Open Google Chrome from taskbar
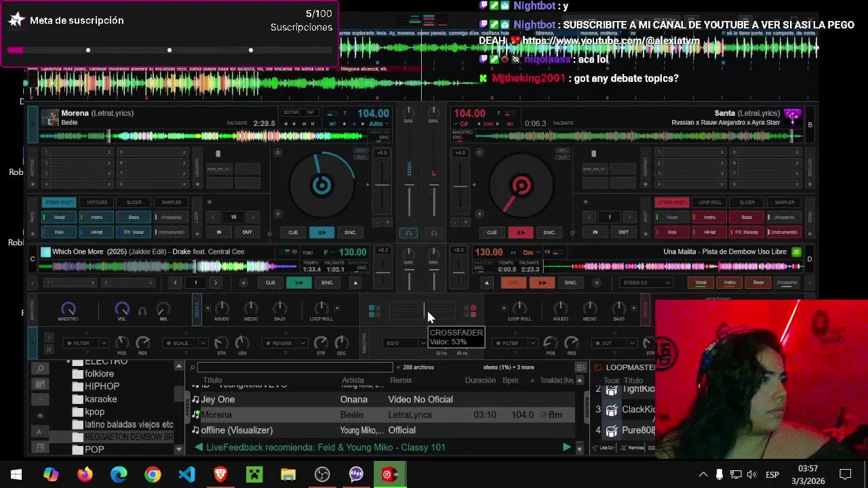 click(153, 474)
